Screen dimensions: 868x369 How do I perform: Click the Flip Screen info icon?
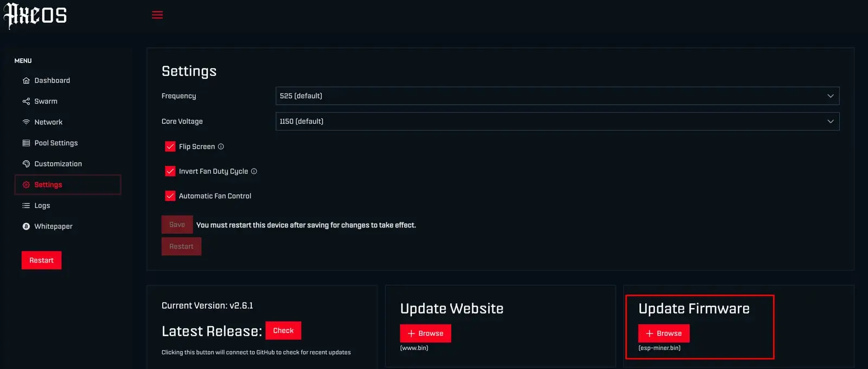[x=221, y=147]
